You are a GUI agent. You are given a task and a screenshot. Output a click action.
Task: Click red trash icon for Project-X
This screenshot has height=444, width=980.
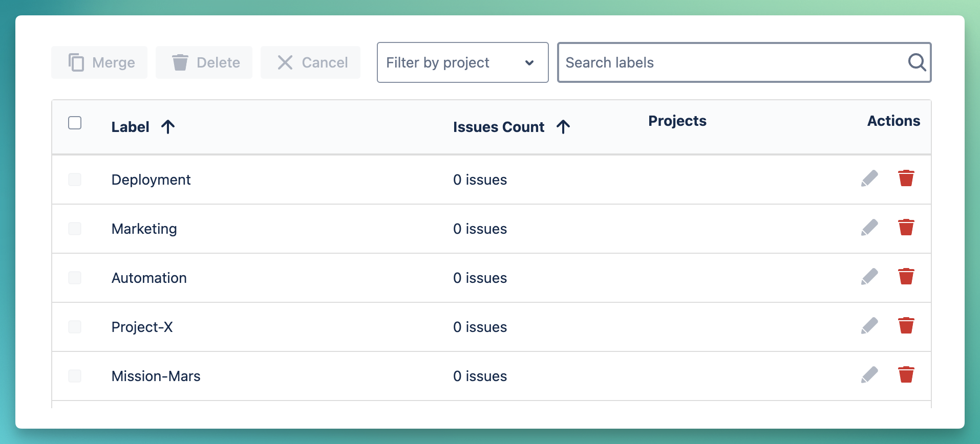coord(906,326)
